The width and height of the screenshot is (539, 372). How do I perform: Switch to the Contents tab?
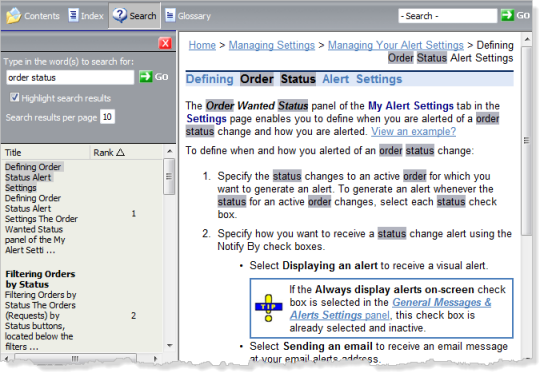click(33, 15)
